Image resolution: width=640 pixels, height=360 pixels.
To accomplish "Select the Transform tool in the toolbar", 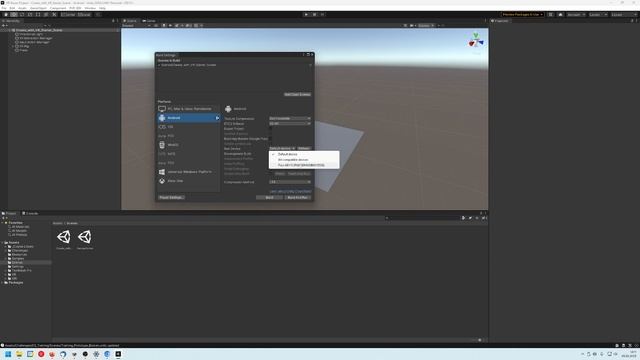I will (x=46, y=14).
